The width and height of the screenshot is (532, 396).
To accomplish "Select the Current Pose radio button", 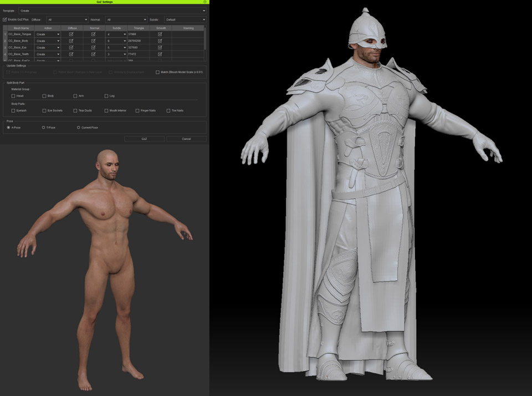I will pyautogui.click(x=78, y=126).
